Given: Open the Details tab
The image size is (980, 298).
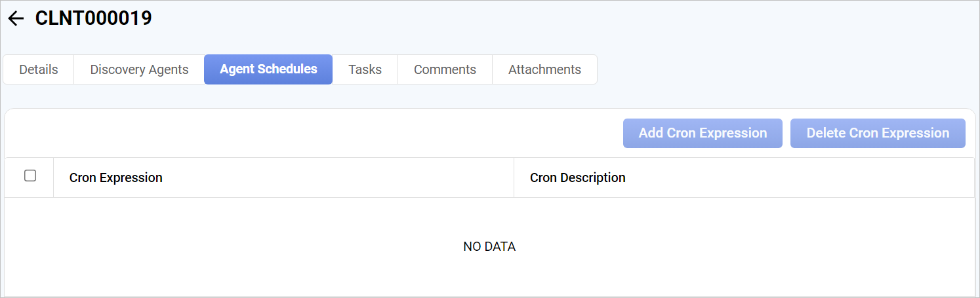Looking at the screenshot, I should tap(39, 69).
